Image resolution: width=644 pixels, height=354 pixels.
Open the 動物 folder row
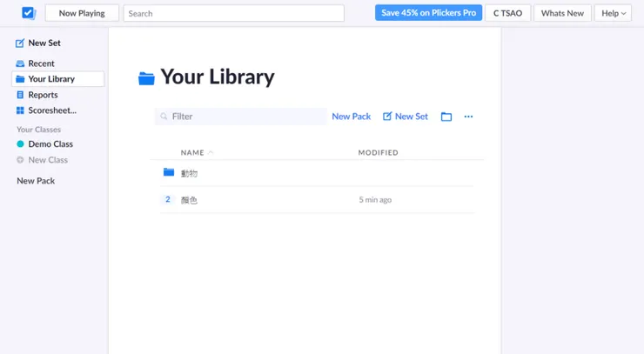(317, 173)
